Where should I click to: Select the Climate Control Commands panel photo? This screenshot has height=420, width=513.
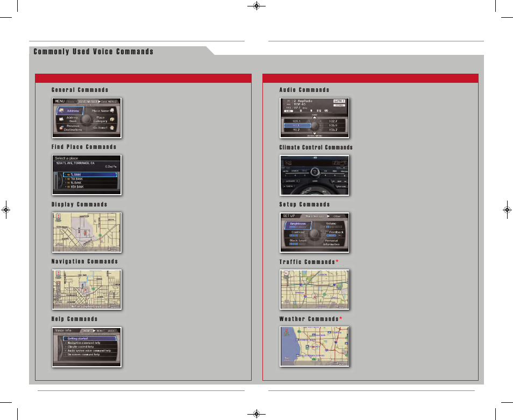315,175
